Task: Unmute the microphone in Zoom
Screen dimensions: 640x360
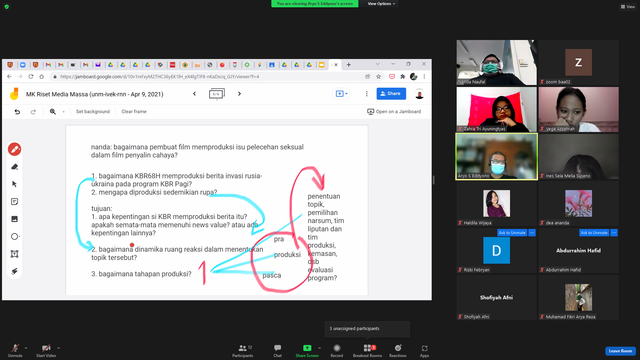Action: point(15,350)
